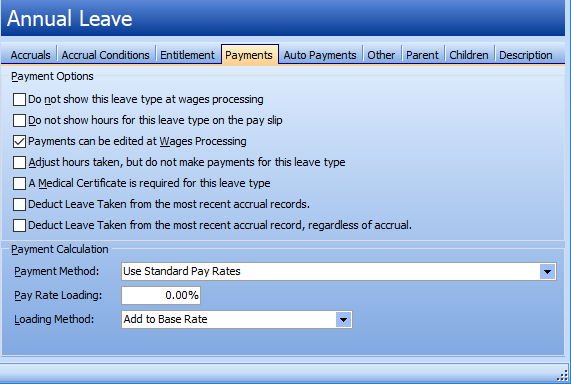This screenshot has height=384, width=571.
Task: Switch to the Parent tab
Action: pyautogui.click(x=422, y=55)
